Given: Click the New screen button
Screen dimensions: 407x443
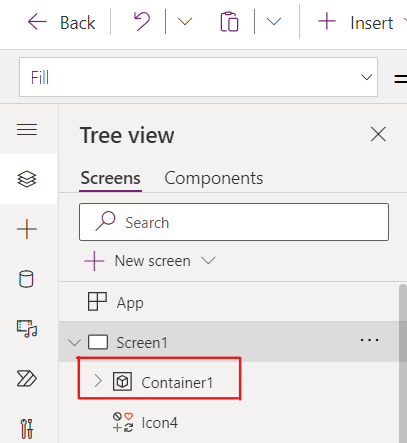Looking at the screenshot, I should 150,261.
